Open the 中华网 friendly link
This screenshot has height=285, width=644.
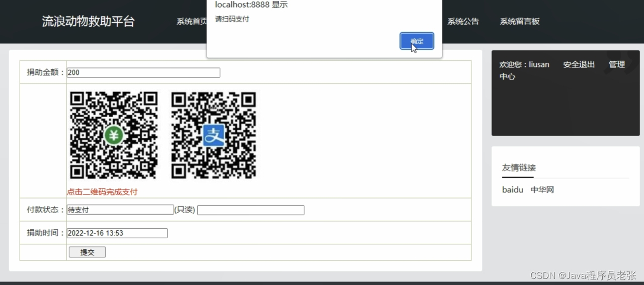[x=542, y=190]
